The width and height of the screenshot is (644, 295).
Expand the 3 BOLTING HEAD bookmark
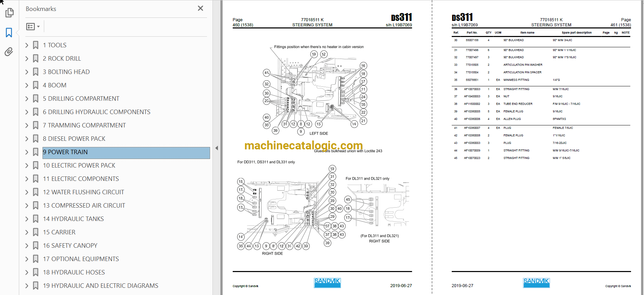click(x=27, y=72)
